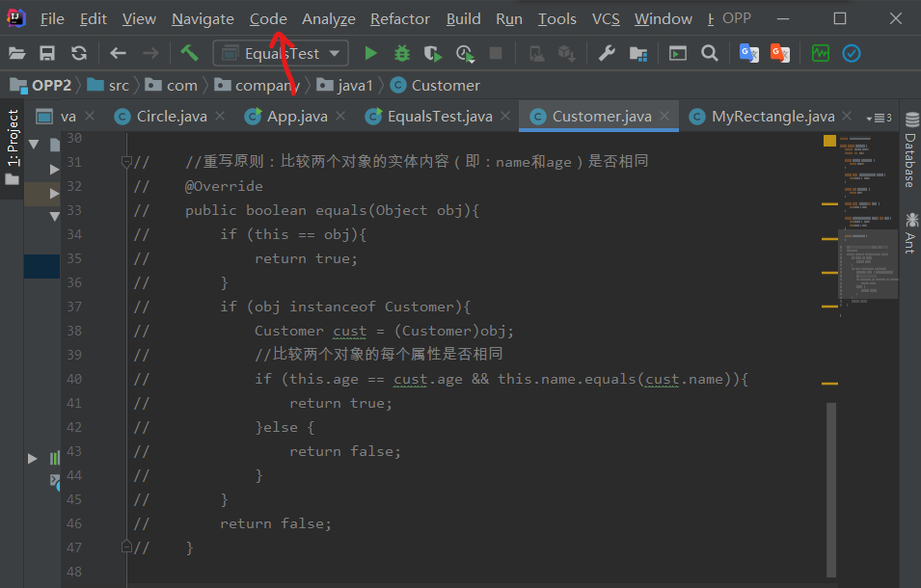Close the Circle.java tab

point(220,116)
